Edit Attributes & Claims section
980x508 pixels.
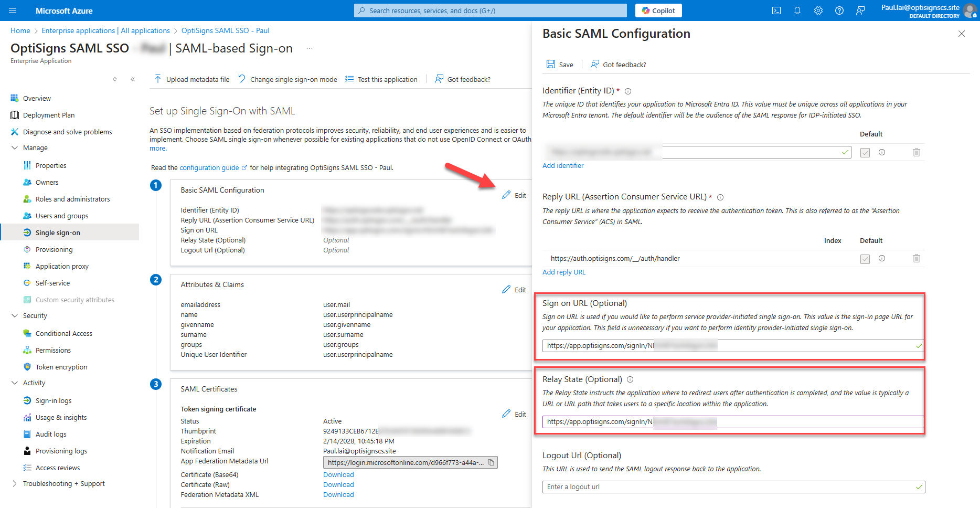[x=514, y=290]
